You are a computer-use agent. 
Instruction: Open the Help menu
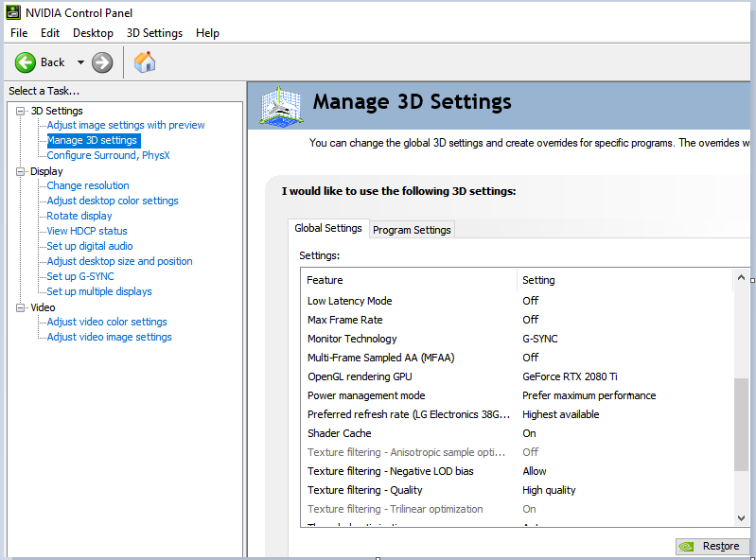pos(207,33)
